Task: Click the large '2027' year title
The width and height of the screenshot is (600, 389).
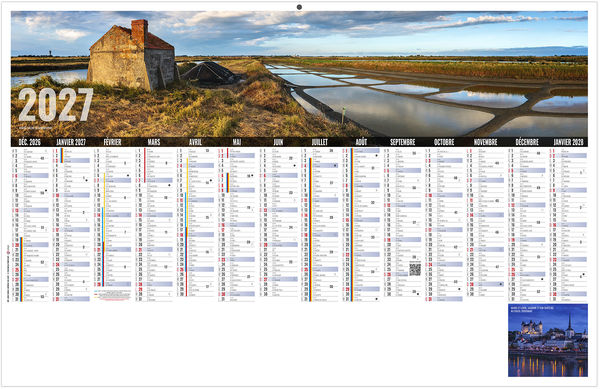Action: (x=56, y=105)
